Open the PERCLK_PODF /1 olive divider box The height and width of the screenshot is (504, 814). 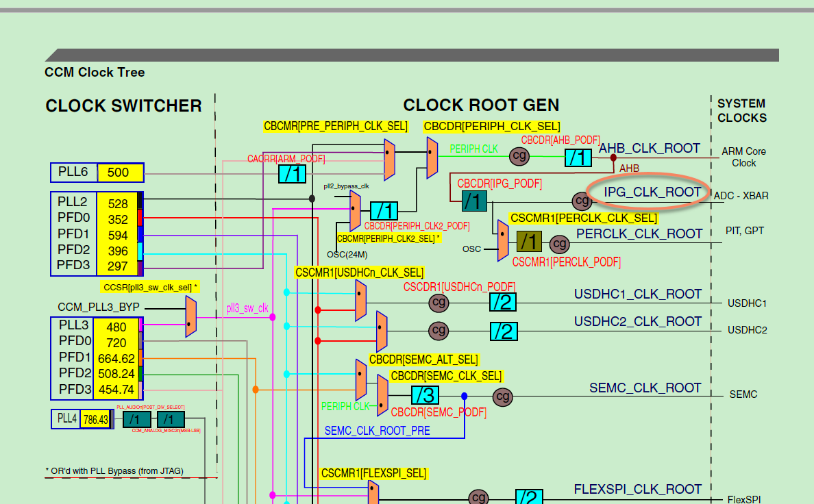[x=529, y=241]
